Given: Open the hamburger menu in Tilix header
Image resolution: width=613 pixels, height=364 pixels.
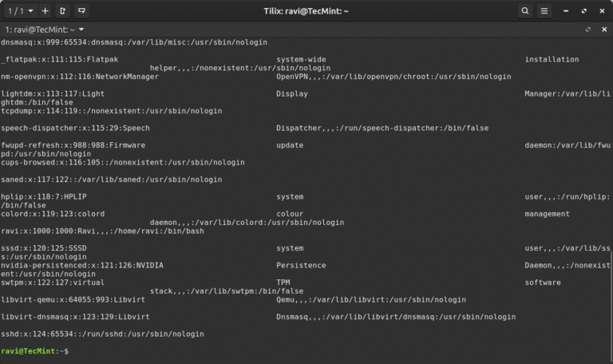Looking at the screenshot, I should pos(544,11).
